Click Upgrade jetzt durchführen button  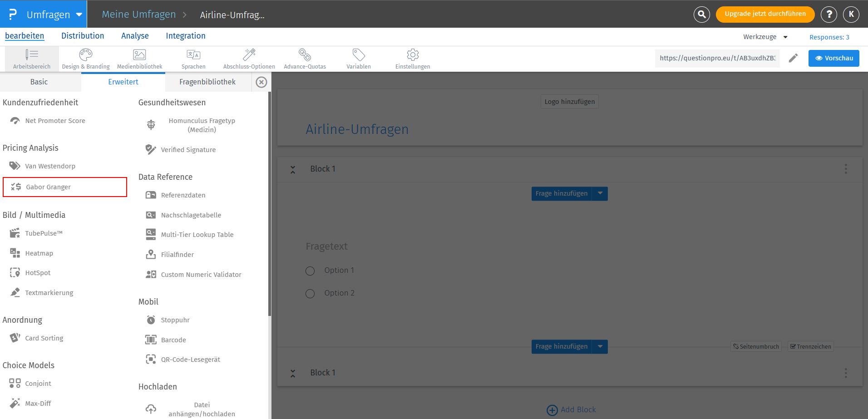click(765, 14)
